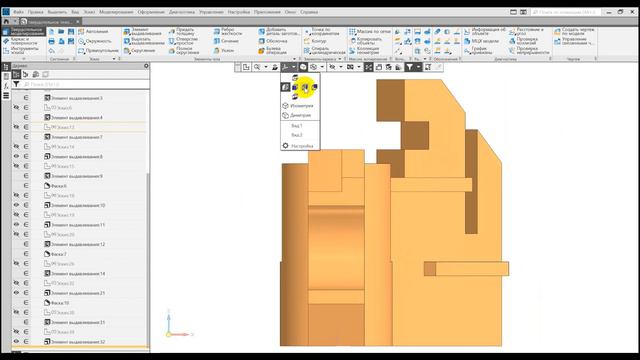Start Массив по сетке pattern command

coord(370,31)
